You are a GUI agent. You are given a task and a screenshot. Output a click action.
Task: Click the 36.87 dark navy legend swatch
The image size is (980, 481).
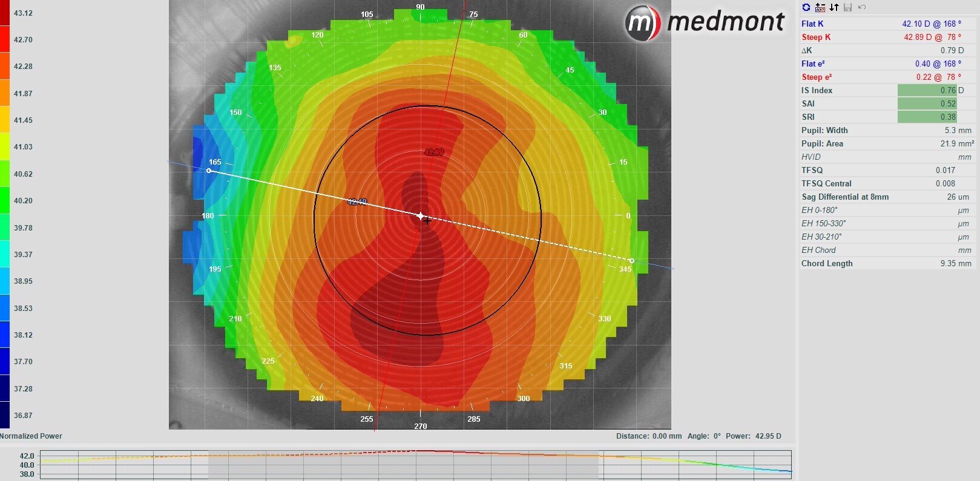(5, 415)
